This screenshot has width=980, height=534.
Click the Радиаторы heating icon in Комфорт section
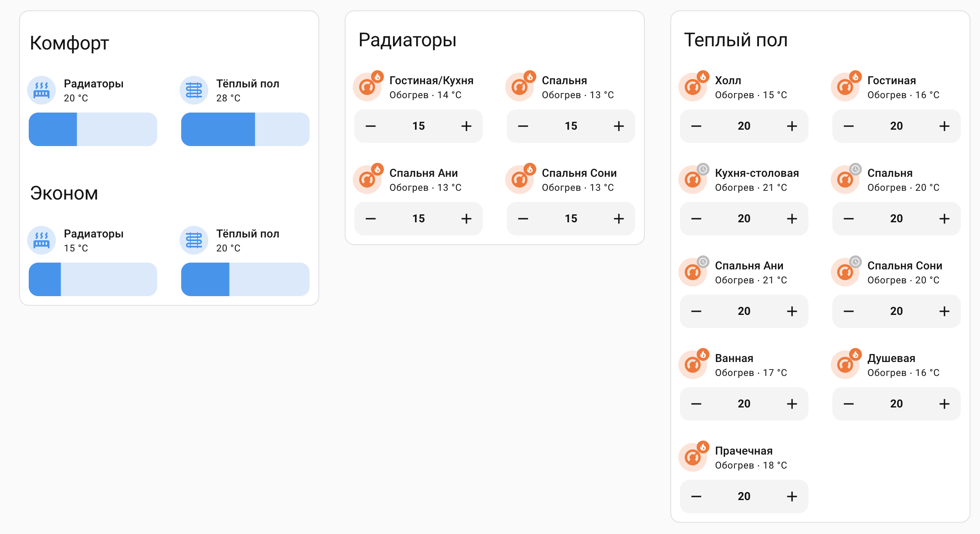tap(41, 90)
